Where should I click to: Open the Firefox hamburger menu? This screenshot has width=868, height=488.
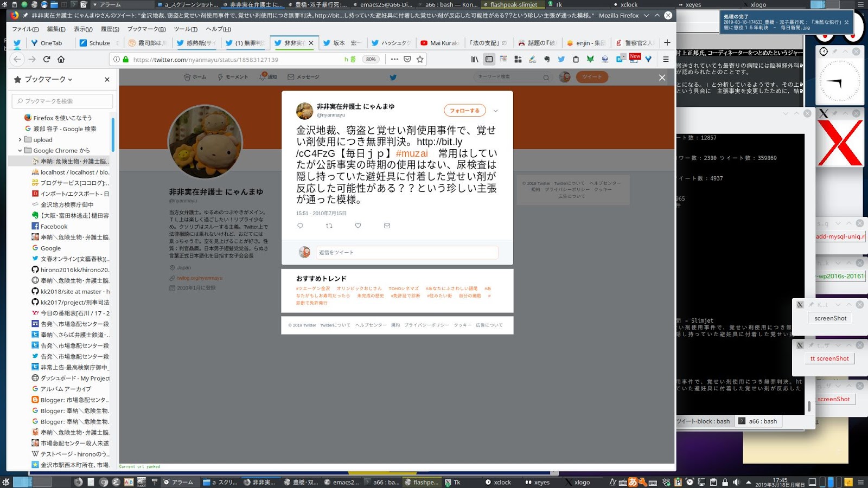tap(666, 59)
